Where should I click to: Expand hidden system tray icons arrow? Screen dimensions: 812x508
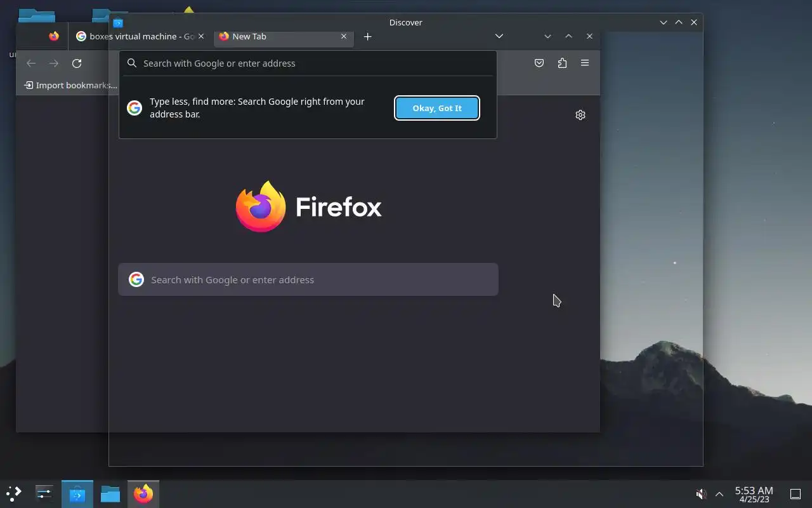point(719,494)
